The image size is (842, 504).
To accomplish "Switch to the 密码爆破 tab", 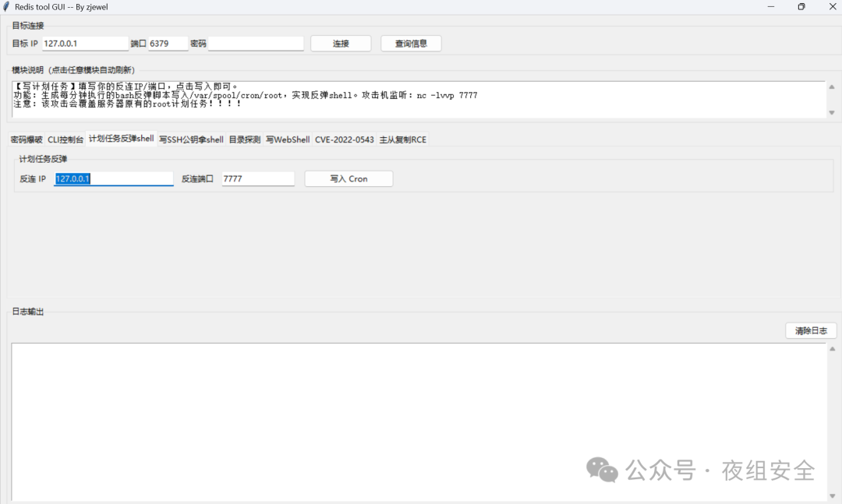I will pyautogui.click(x=26, y=140).
